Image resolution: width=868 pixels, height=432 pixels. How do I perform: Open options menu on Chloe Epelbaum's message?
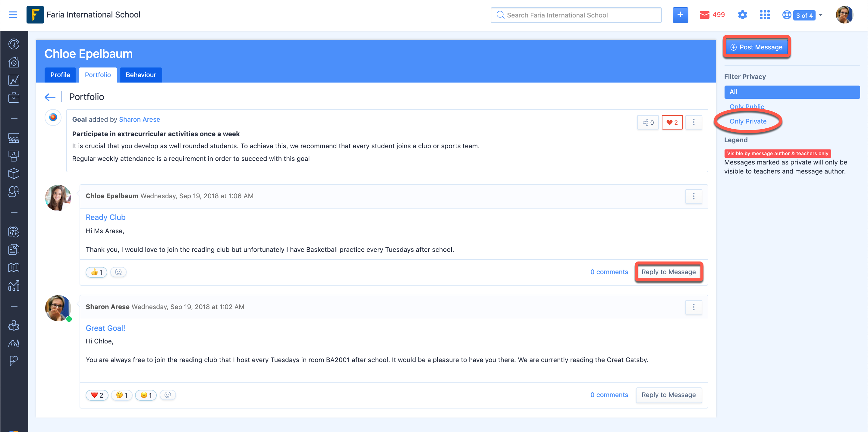click(693, 196)
